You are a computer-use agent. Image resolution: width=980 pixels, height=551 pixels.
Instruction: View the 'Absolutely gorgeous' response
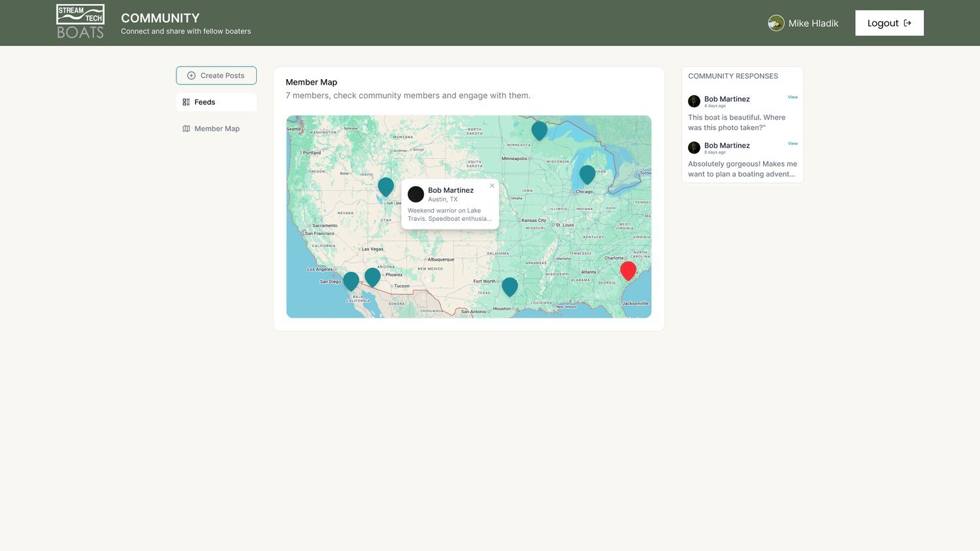coord(792,144)
